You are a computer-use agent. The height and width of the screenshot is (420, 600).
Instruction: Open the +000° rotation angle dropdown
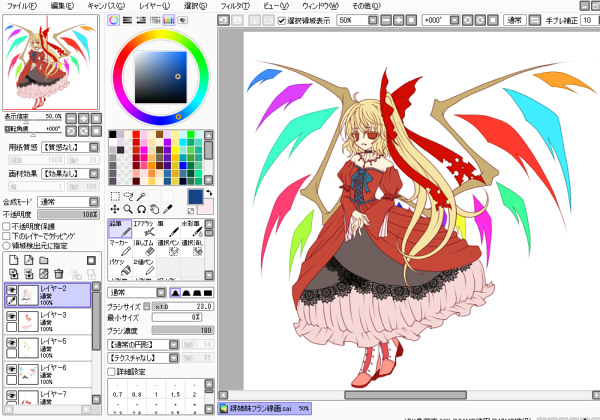454,20
